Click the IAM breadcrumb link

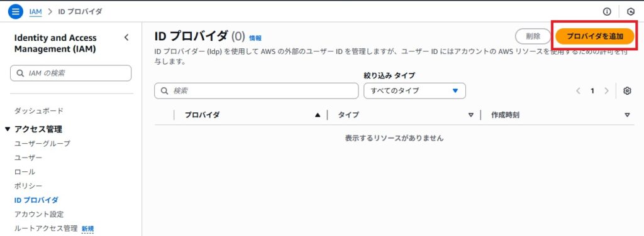click(36, 11)
